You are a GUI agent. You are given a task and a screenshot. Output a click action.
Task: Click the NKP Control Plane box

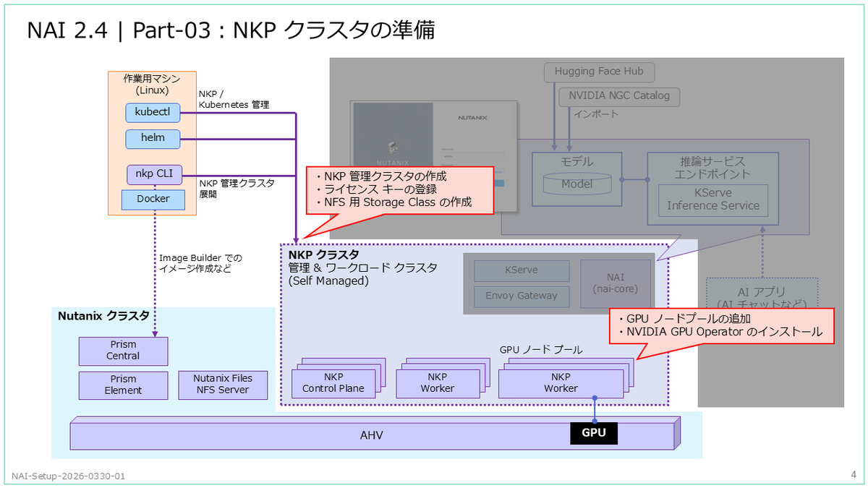point(333,382)
